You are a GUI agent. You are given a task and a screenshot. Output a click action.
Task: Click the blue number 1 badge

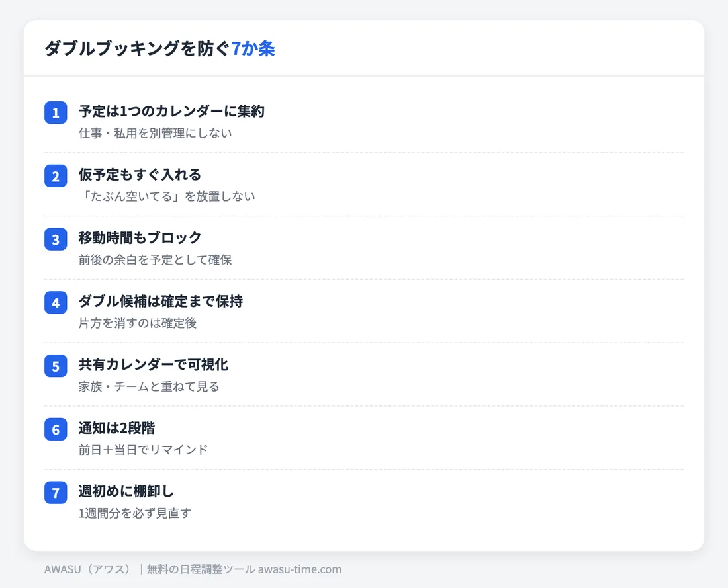click(56, 113)
